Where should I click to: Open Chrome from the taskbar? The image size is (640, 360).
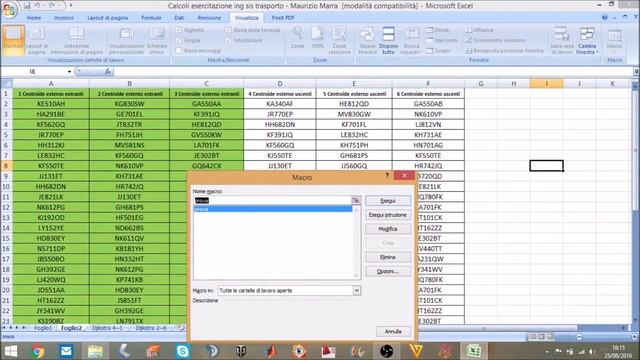pos(38,351)
